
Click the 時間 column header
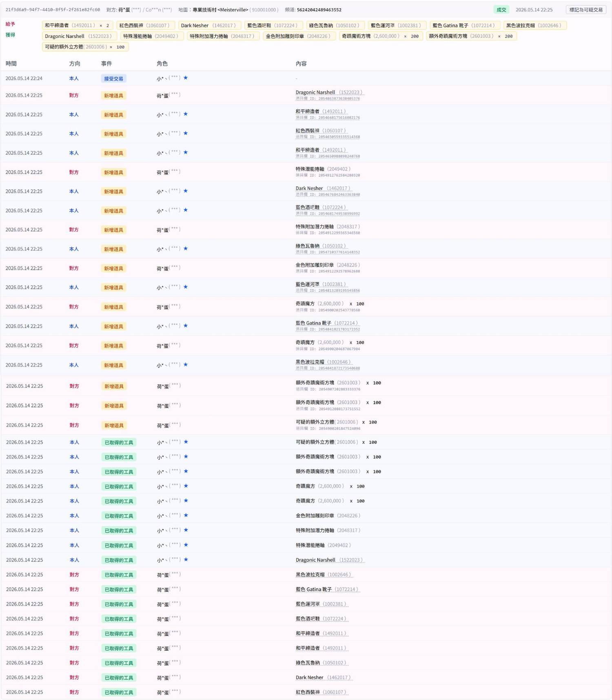click(11, 64)
